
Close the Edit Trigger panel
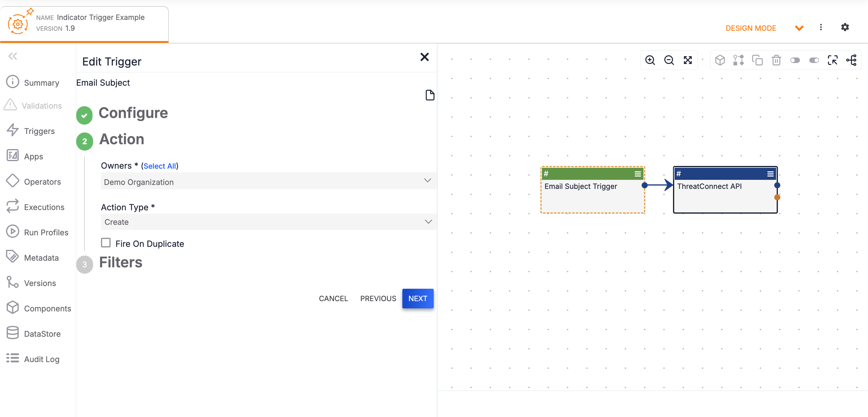point(425,57)
